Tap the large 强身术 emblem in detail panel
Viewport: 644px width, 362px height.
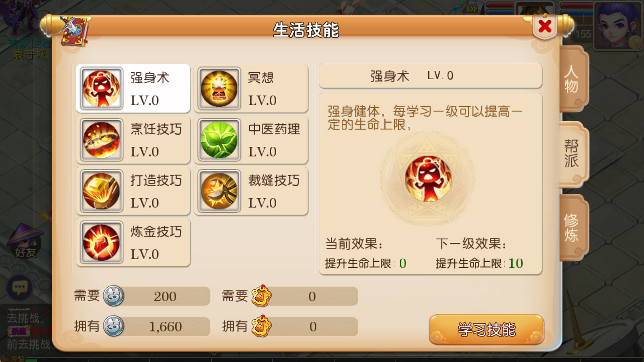pos(428,179)
